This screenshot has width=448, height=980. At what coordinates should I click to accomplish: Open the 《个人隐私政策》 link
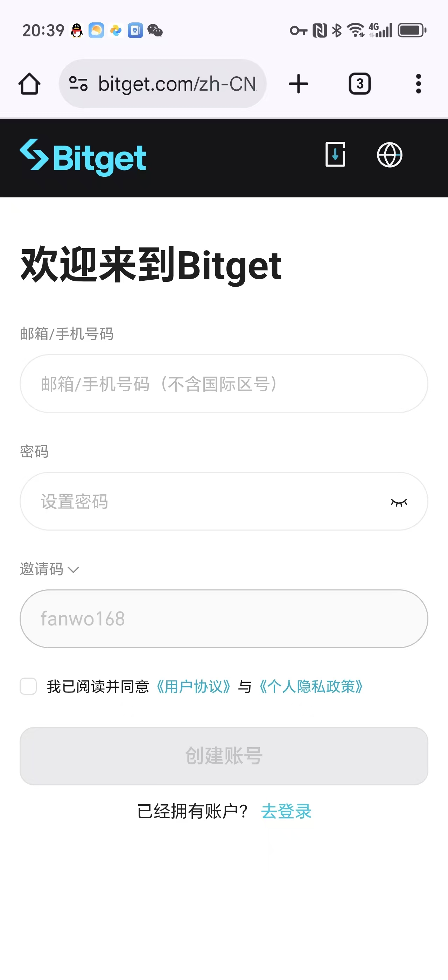pos(311,687)
